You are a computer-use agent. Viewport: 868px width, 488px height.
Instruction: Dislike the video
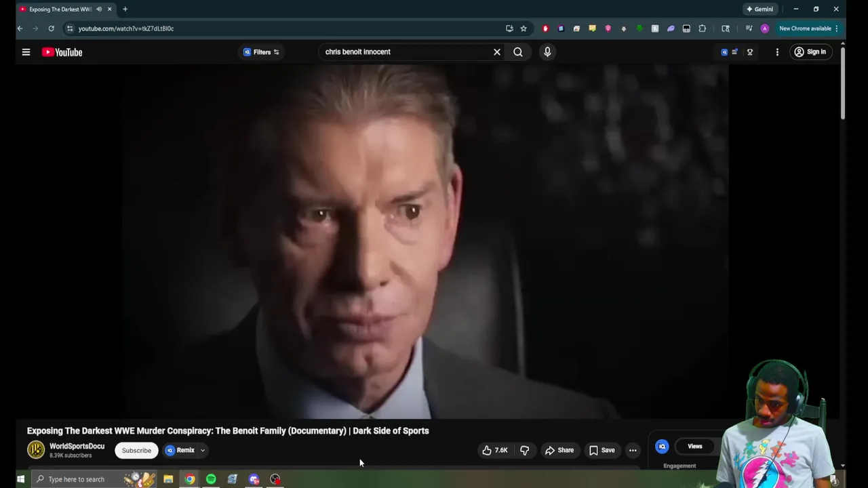524,450
